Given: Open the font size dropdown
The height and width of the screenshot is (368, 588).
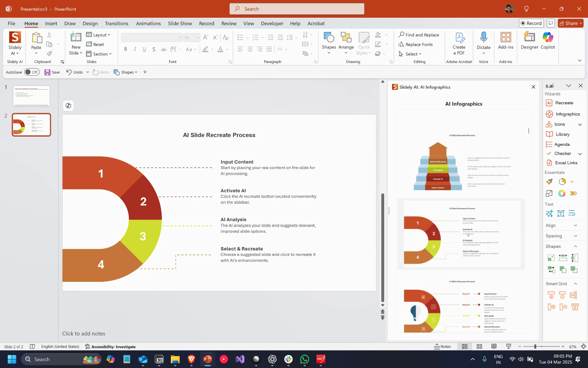Looking at the screenshot, I should click(x=197, y=37).
